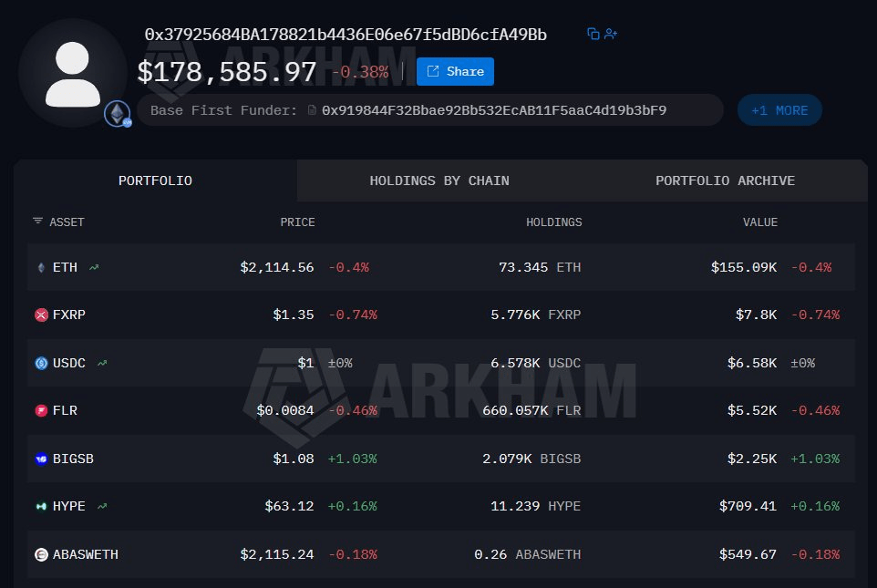Open the Portfolio Archive tab
This screenshot has height=588, width=877.
pos(725,181)
